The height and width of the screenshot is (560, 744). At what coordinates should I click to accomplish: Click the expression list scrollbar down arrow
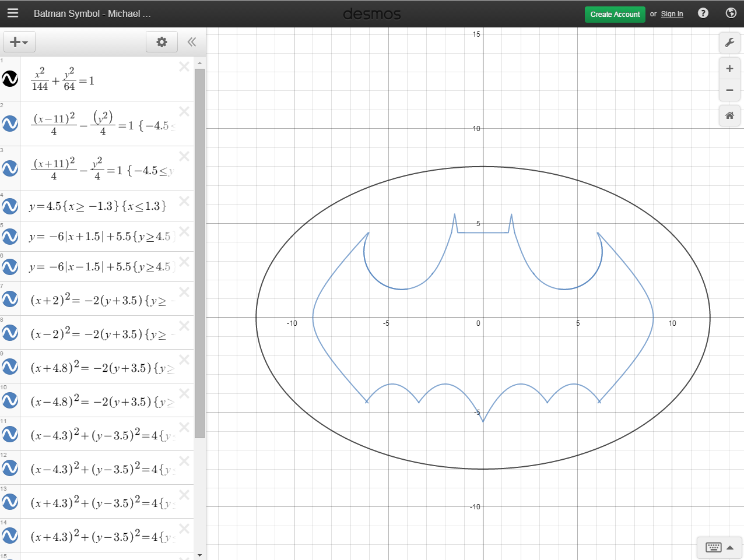click(199, 555)
